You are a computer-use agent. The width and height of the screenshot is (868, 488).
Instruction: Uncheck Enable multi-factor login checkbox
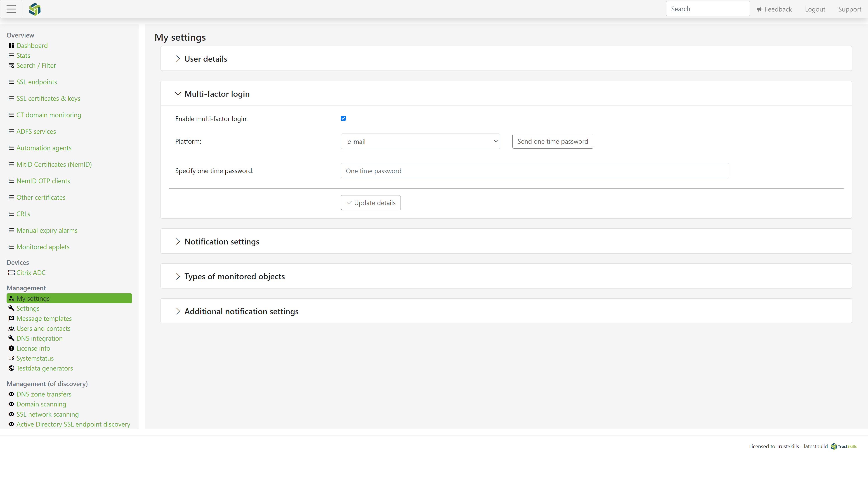(x=343, y=118)
